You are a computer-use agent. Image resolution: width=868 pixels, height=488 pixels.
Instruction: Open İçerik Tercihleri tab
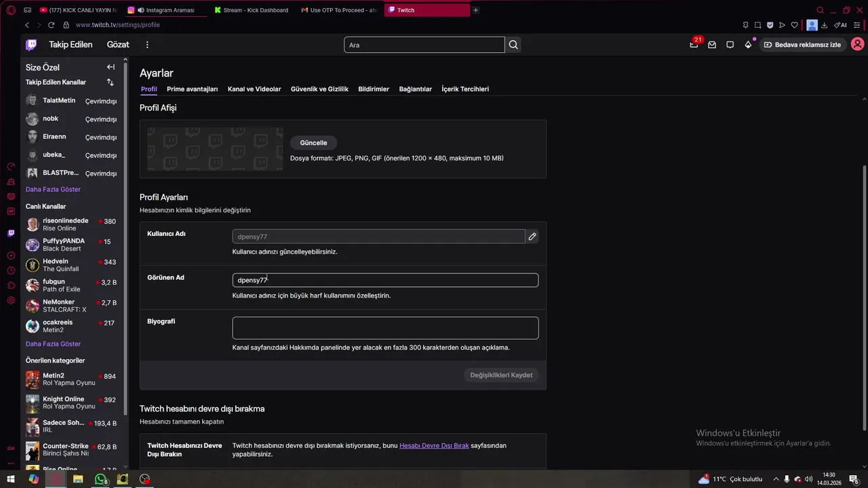(465, 89)
